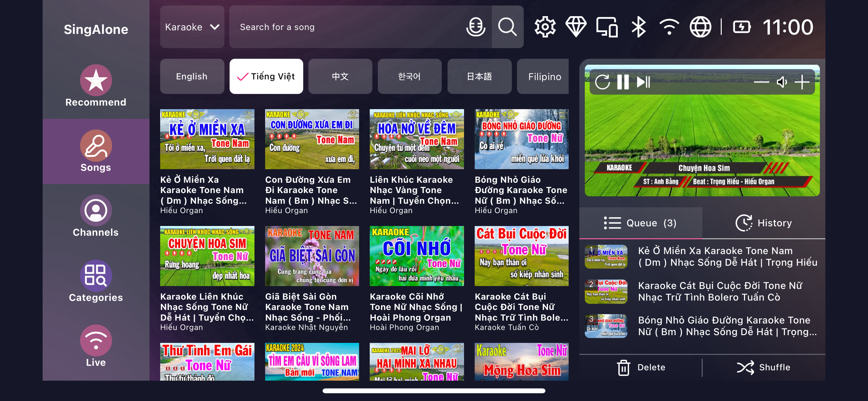The height and width of the screenshot is (401, 868).
Task: Open Chuyện Hoa Sim grid thumbnail
Action: coord(207,256)
